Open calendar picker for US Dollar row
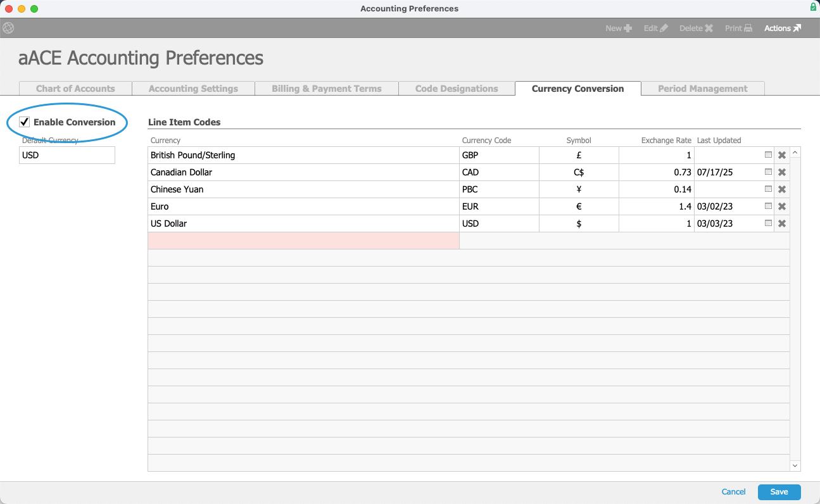 click(768, 224)
